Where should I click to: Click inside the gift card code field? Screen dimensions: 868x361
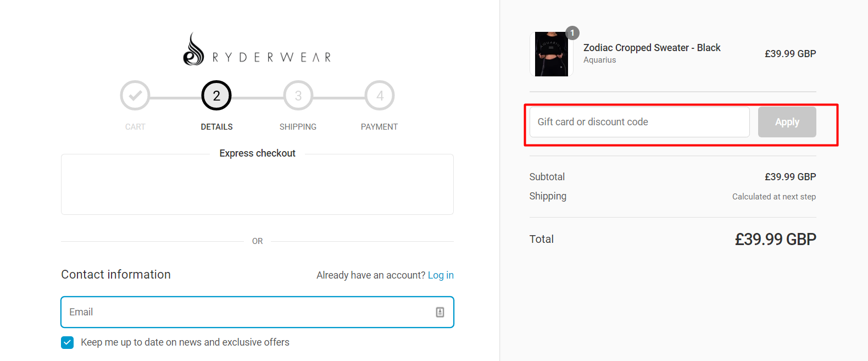[638, 121]
